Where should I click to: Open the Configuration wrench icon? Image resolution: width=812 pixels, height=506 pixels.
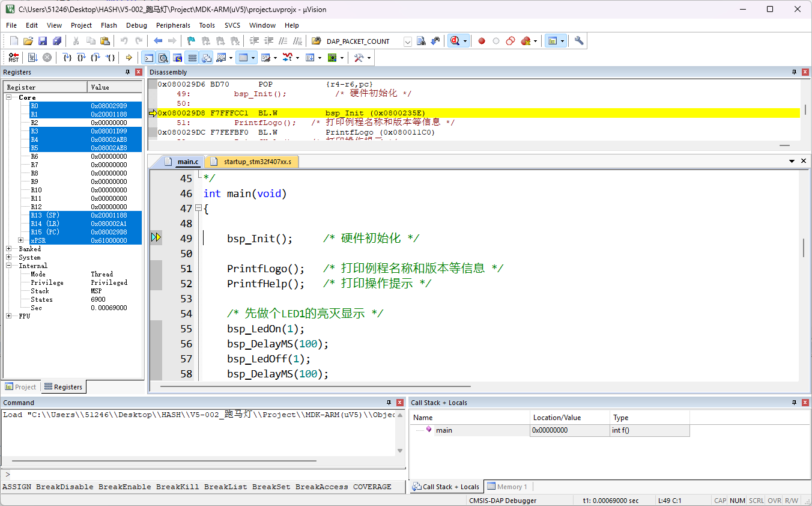click(x=578, y=41)
